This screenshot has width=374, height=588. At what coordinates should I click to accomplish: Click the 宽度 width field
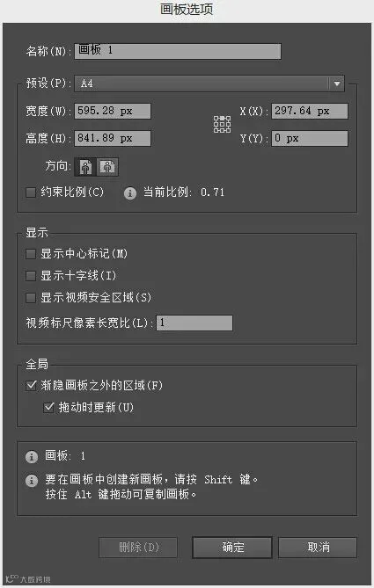(113, 111)
